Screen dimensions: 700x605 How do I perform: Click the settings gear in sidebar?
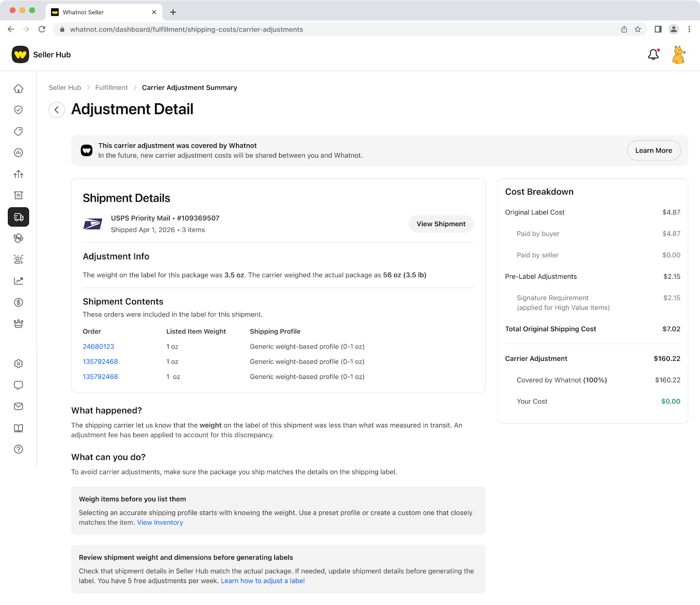pos(18,364)
